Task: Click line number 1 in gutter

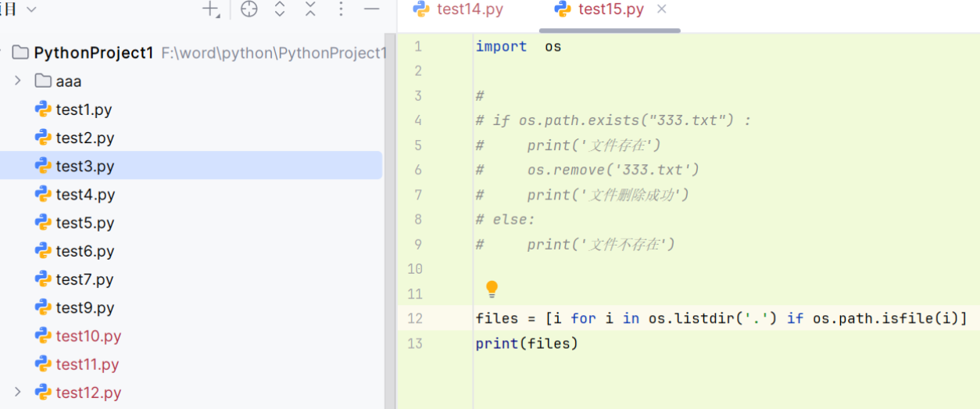Action: click(418, 46)
